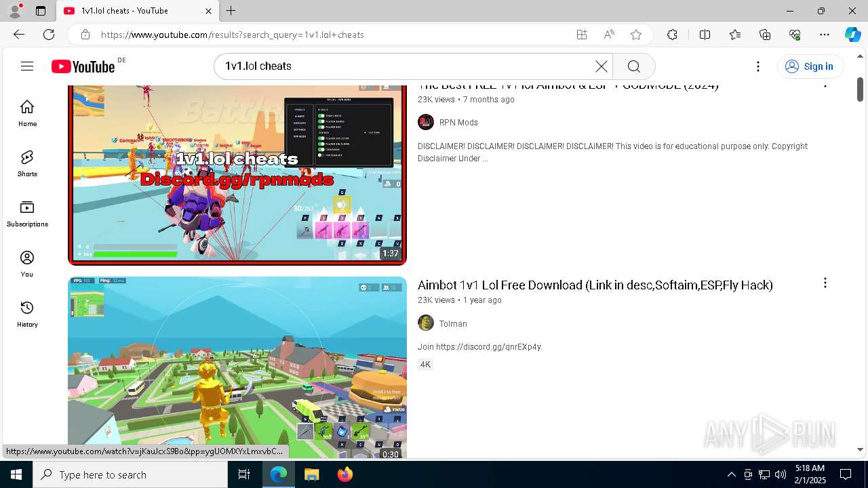Open Edge Settings and more menu

(x=825, y=35)
